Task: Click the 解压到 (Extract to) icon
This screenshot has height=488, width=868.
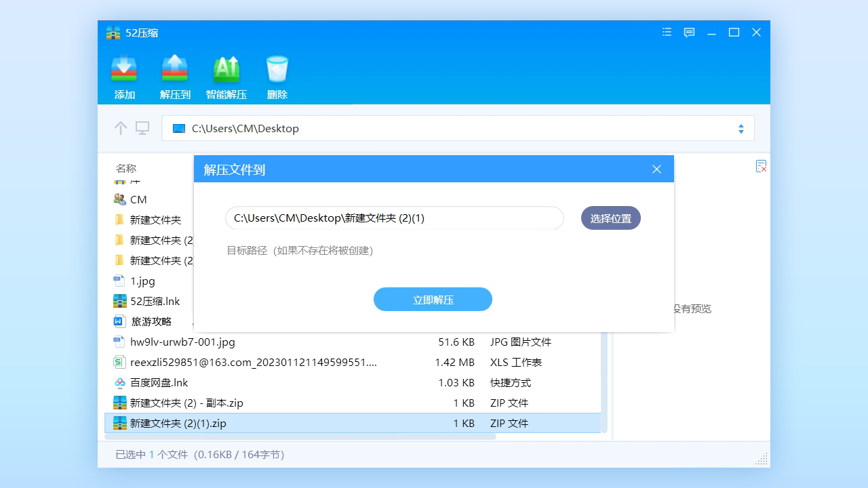Action: point(175,75)
